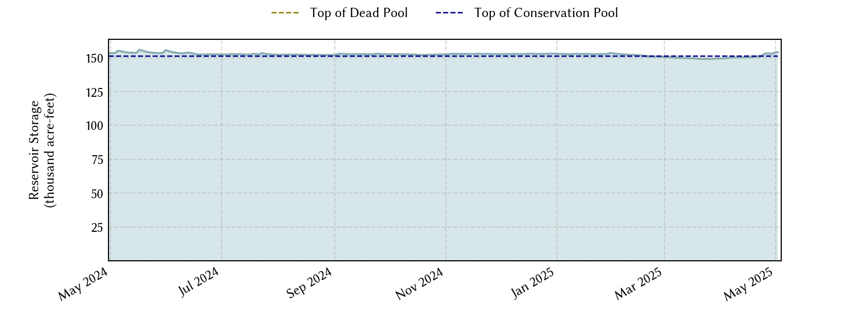Screen dimensions: 868x326
Task: Click the Sep 2024 x-axis label
Action: 309,283
